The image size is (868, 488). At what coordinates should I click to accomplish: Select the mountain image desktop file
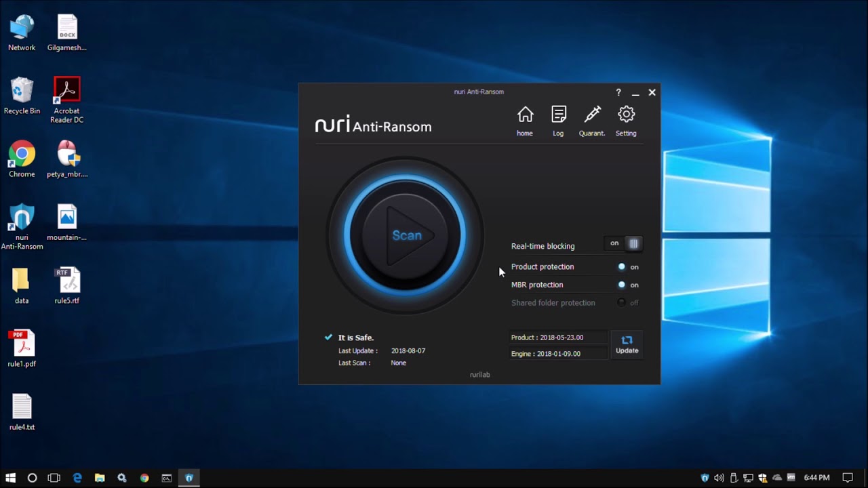[67, 223]
